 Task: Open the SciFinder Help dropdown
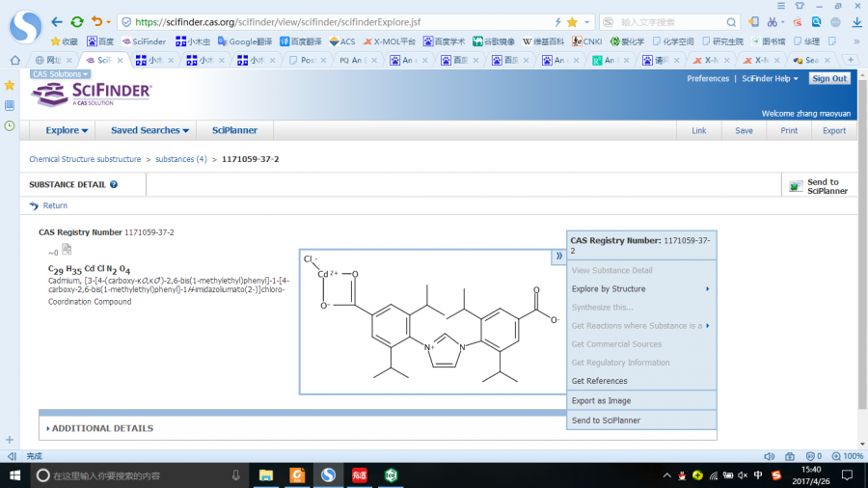770,78
